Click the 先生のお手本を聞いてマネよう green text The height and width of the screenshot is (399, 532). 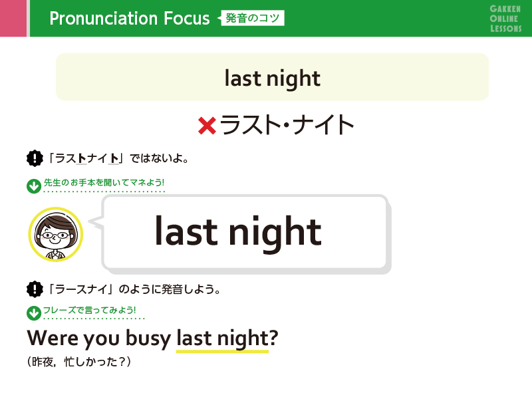tap(104, 182)
